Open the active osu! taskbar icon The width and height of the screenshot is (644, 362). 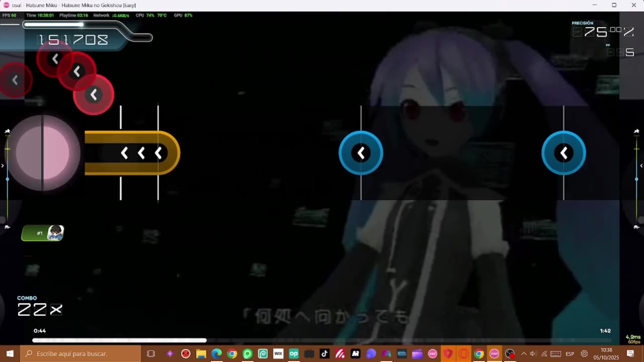(494, 353)
